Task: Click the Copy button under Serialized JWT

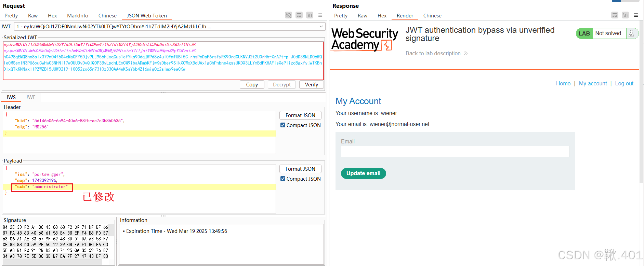Action: point(252,85)
